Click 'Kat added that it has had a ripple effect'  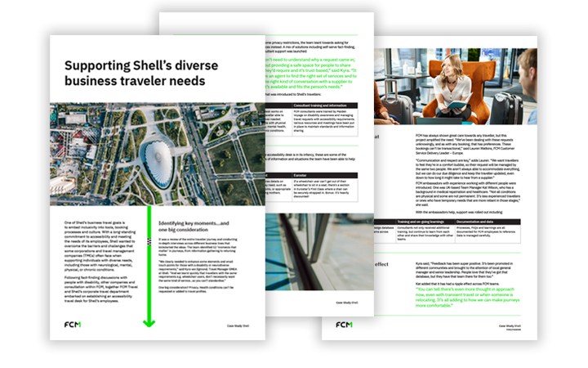[x=457, y=284]
